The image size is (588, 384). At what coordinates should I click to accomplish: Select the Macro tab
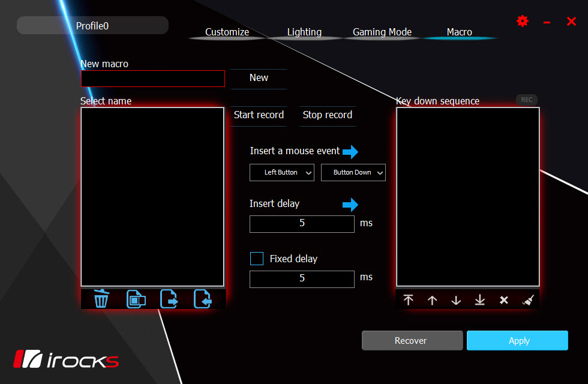click(460, 32)
